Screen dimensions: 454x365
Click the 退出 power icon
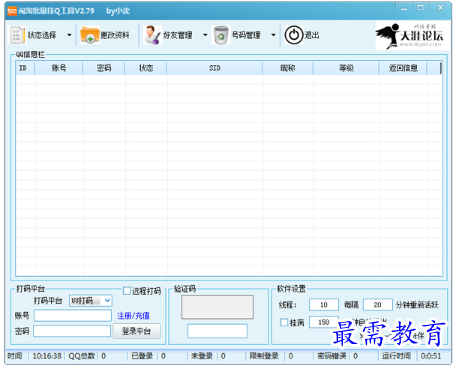[x=294, y=35]
